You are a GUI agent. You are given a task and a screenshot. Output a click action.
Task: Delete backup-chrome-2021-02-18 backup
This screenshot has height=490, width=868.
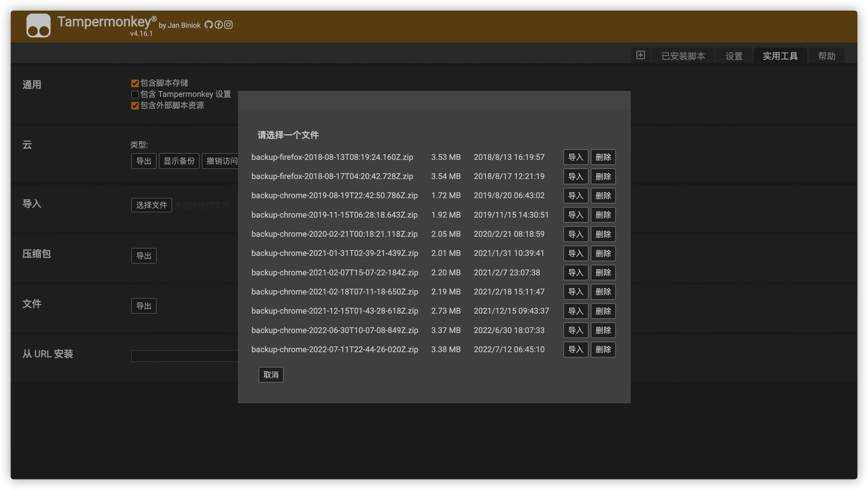click(603, 292)
